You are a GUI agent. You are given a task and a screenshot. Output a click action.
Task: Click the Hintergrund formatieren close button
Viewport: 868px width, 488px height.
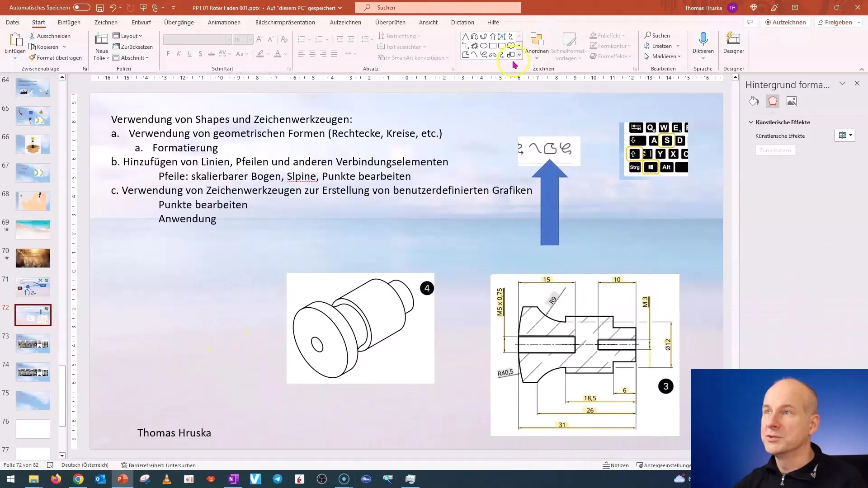coord(857,83)
